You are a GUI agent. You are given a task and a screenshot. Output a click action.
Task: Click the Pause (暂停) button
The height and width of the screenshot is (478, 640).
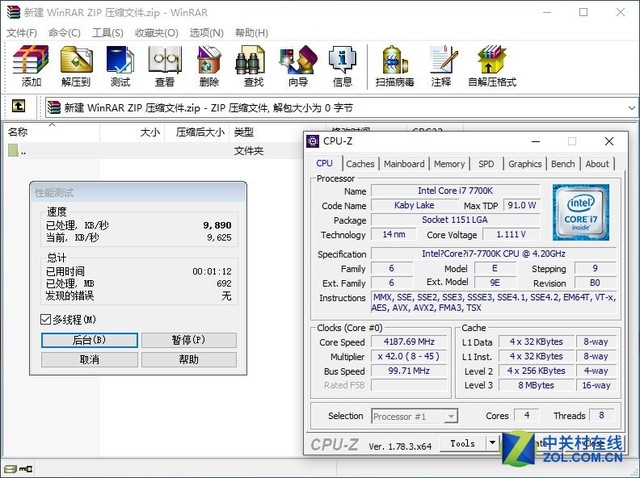(189, 340)
